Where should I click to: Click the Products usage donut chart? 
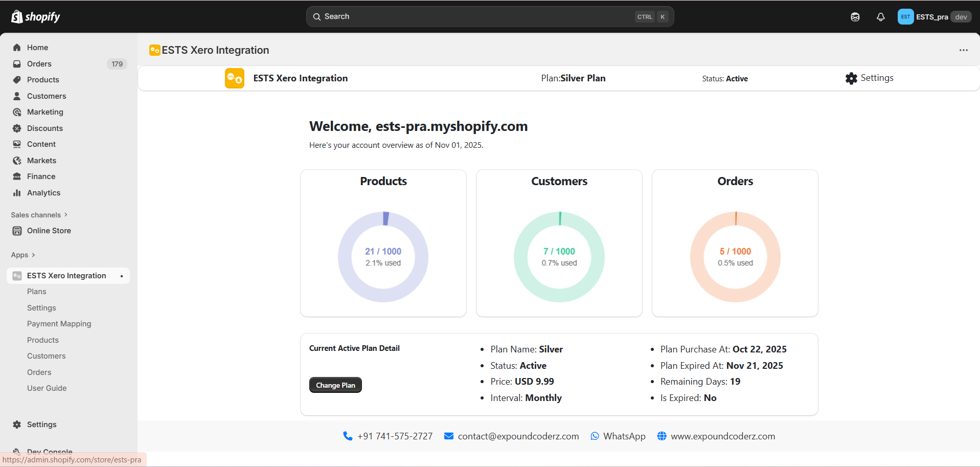[x=383, y=257]
